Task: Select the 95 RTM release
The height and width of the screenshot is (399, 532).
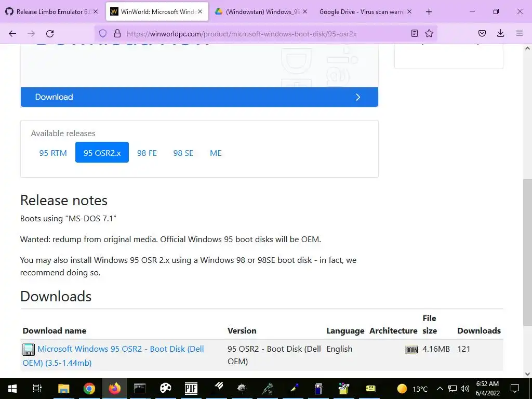Action: coord(54,153)
